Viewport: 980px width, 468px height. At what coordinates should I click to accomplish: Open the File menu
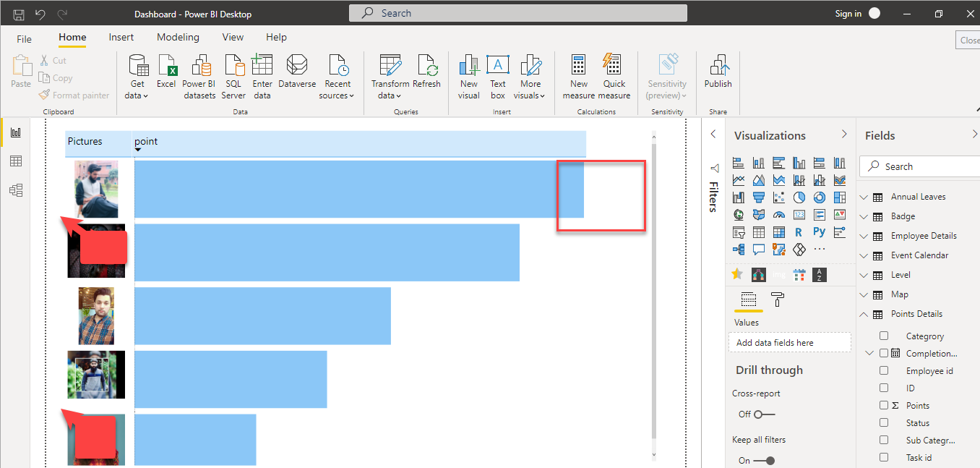click(x=24, y=38)
